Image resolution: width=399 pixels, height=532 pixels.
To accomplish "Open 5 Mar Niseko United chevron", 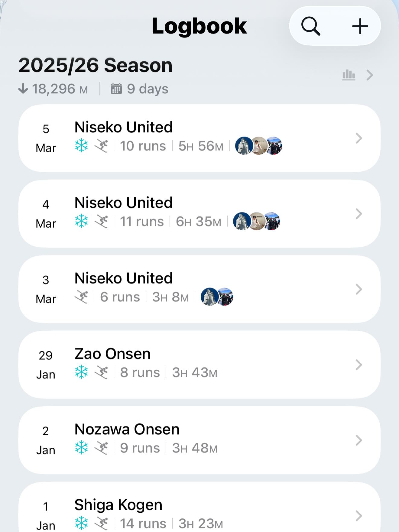I will (359, 138).
